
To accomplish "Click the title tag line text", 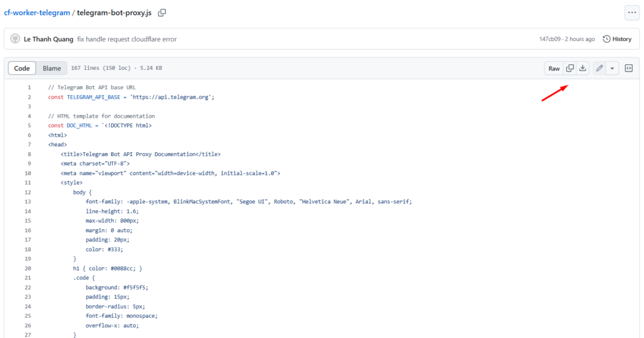I will 140,154.
